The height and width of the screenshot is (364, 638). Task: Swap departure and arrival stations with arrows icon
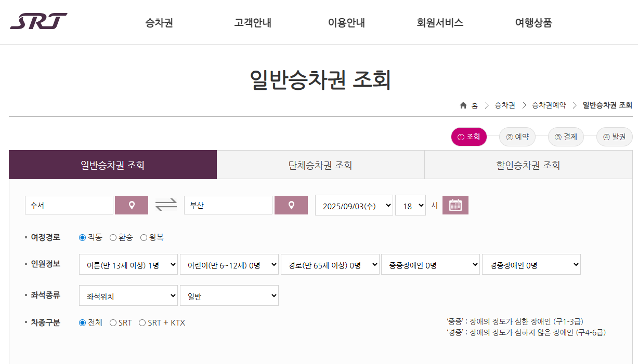(x=165, y=205)
